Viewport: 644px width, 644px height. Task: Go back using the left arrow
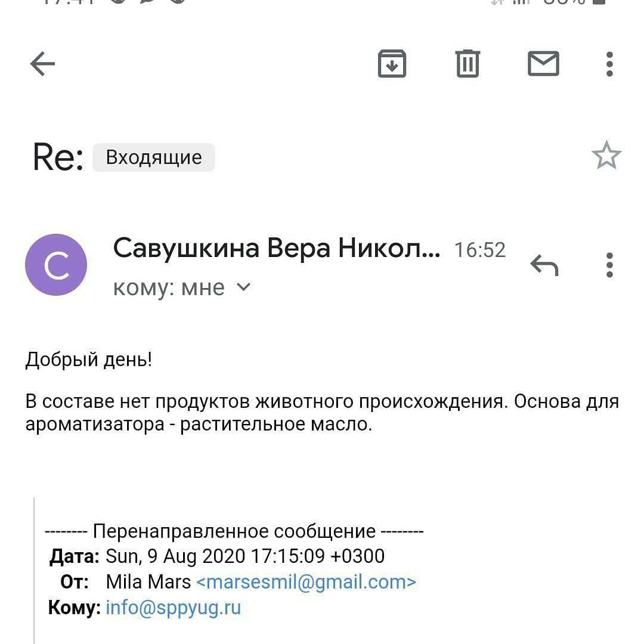pyautogui.click(x=42, y=64)
